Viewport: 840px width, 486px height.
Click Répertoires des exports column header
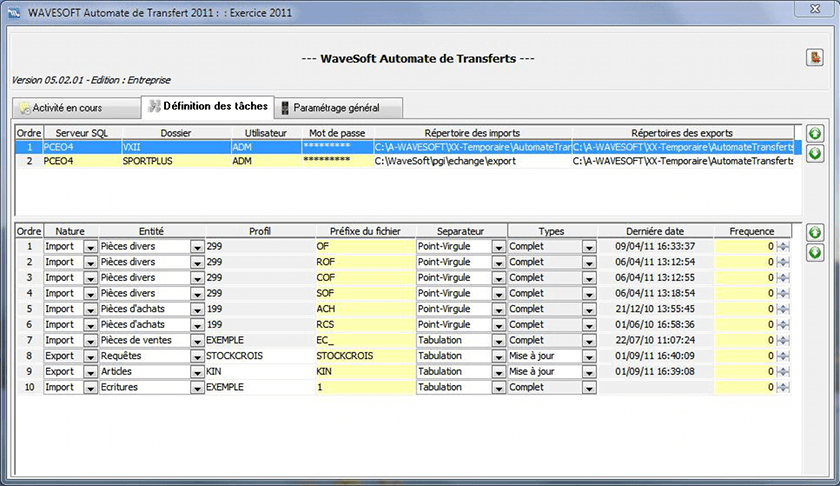[x=682, y=133]
